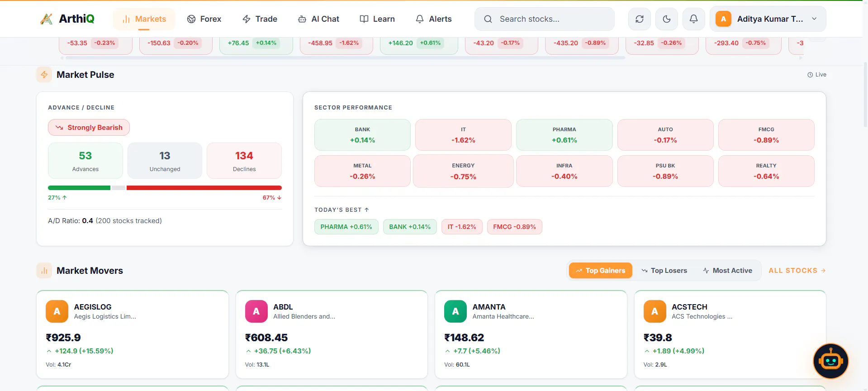Screen dimensions: 868x391
Task: Click ACSTECH orange A icon
Action: click(x=655, y=311)
